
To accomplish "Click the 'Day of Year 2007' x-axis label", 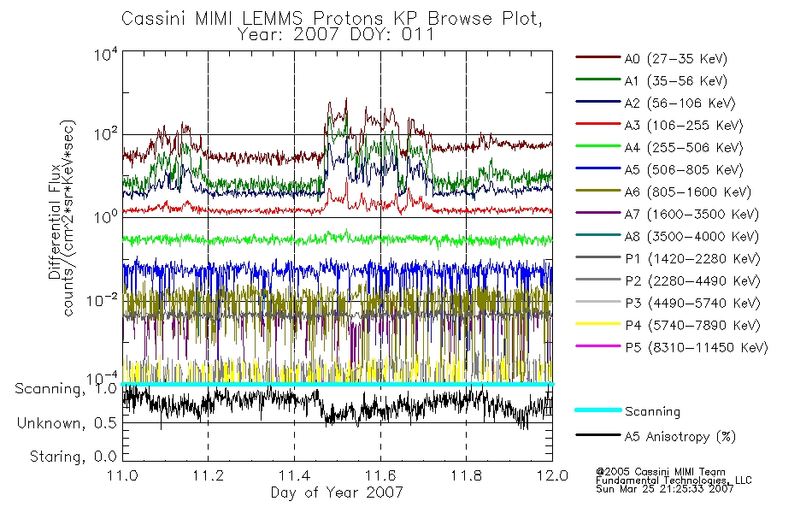I will pyautogui.click(x=337, y=492).
